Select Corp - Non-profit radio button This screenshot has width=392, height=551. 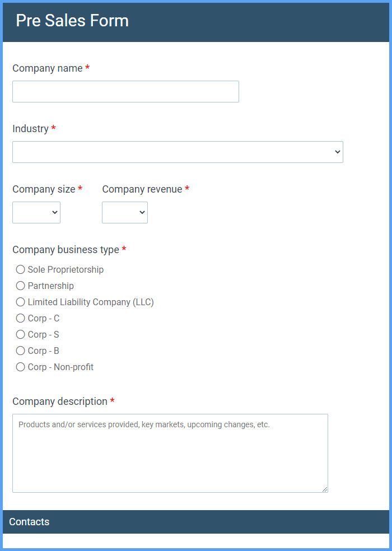(x=20, y=367)
